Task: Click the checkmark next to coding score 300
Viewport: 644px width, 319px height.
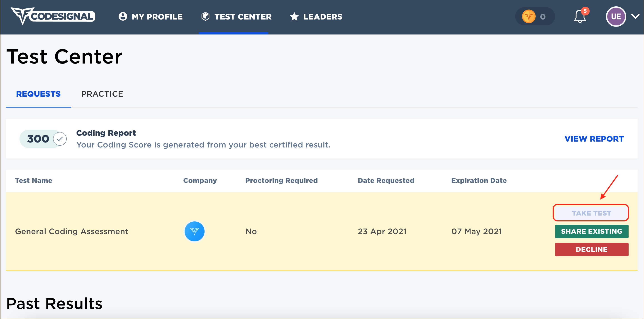Action: click(59, 139)
